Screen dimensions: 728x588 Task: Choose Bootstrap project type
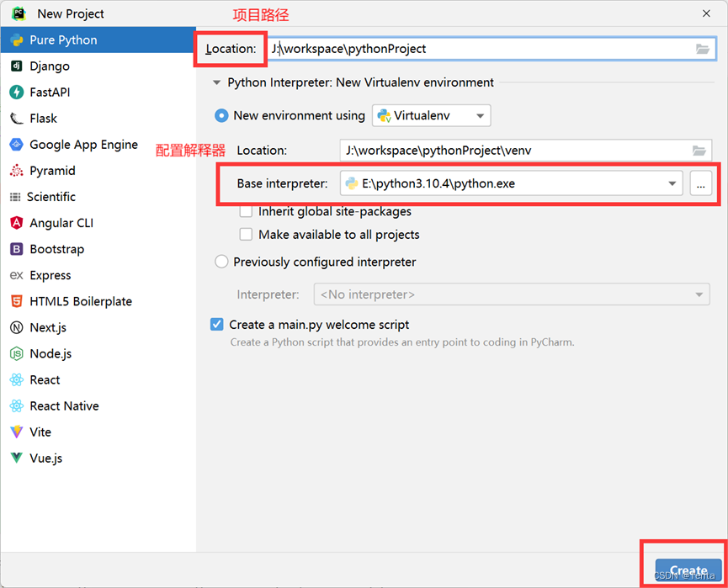[98, 249]
